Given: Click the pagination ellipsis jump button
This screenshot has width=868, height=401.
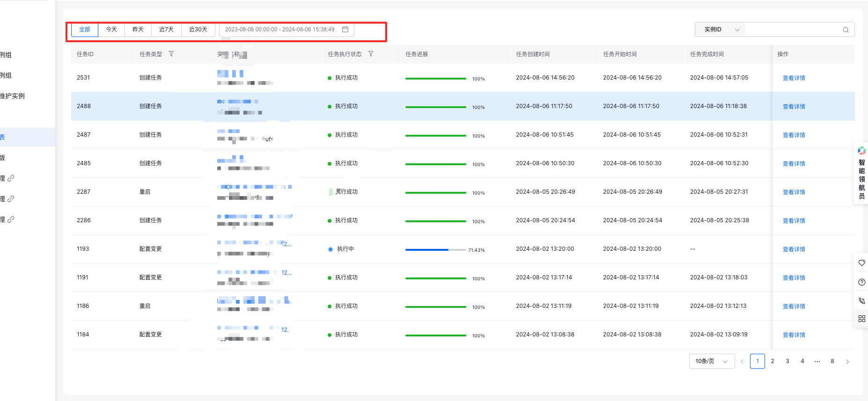Looking at the screenshot, I should 817,361.
